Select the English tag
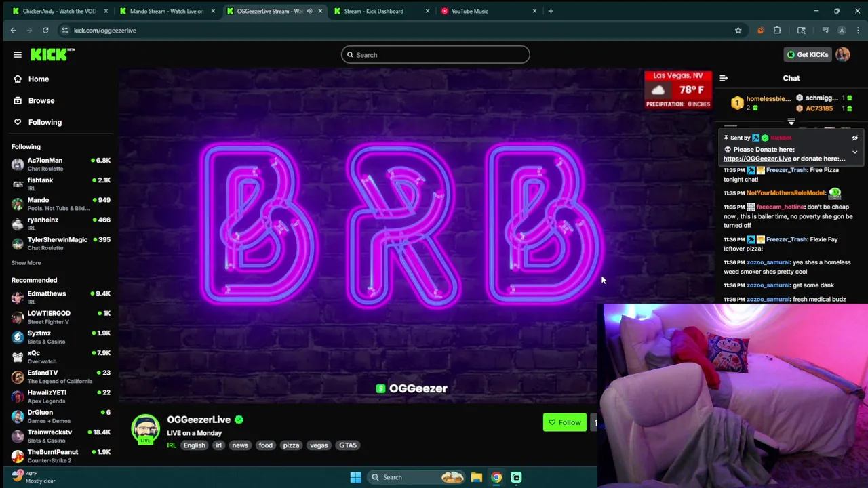The image size is (868, 488). pos(194,445)
